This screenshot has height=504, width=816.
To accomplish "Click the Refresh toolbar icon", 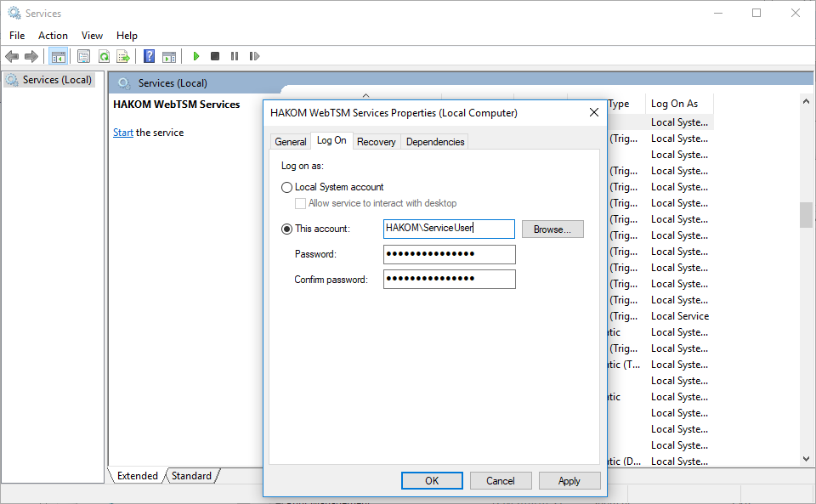I will [104, 56].
